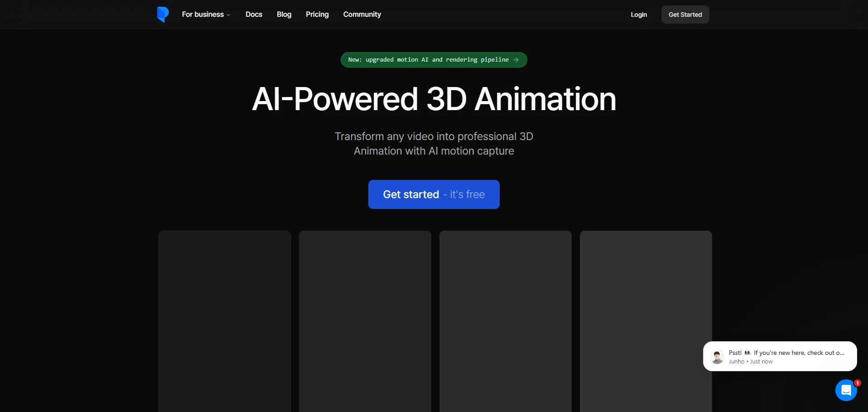Open the "Psst! If you're new here" message
The image size is (868, 412).
coord(786,356)
